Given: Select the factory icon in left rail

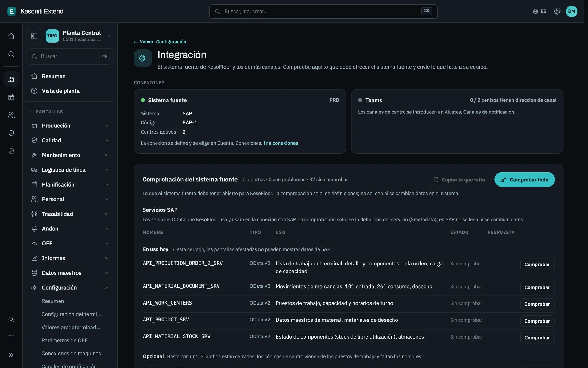Looking at the screenshot, I should tap(11, 79).
